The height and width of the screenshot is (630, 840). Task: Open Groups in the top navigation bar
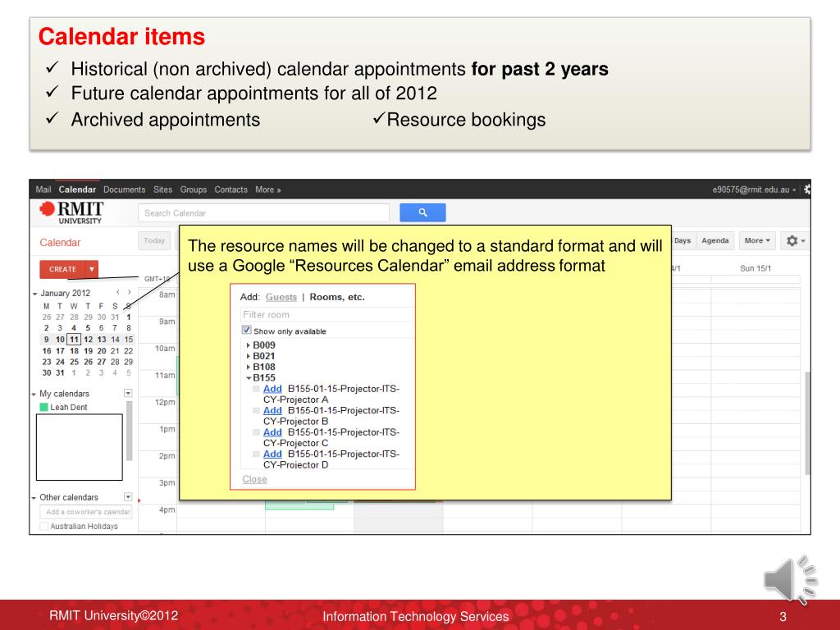click(x=194, y=189)
